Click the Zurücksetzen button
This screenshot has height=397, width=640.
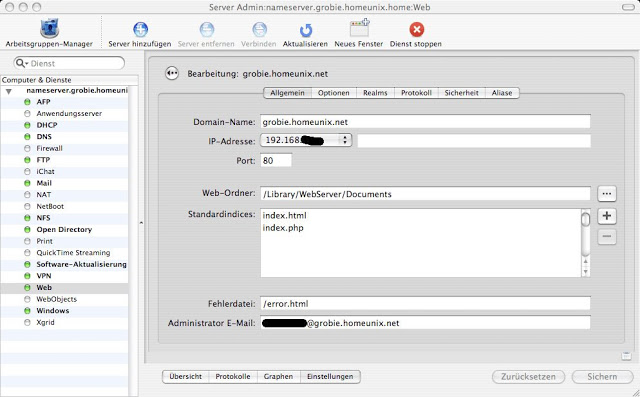[528, 377]
